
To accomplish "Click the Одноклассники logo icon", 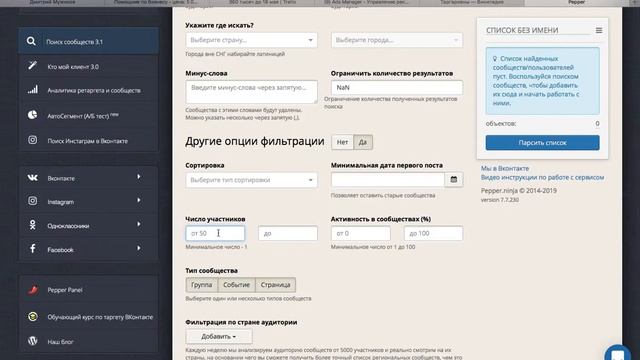I will pos(33,225).
